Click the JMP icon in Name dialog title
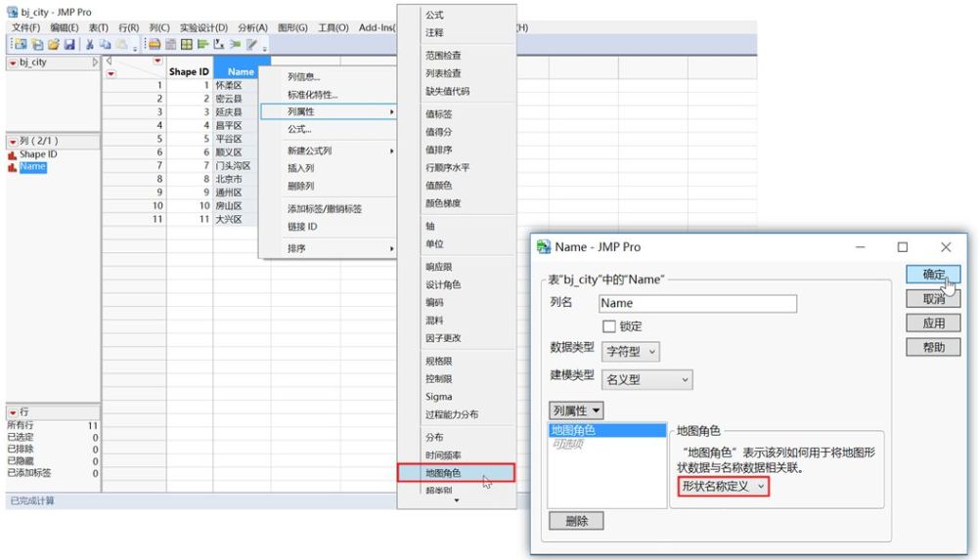Screen dimensions: 978x560 coord(543,247)
